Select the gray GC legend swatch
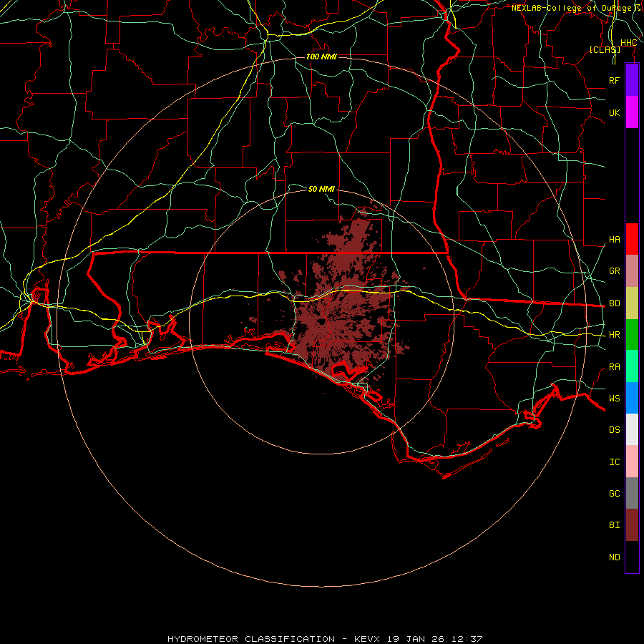The height and width of the screenshot is (644, 644). (x=632, y=493)
